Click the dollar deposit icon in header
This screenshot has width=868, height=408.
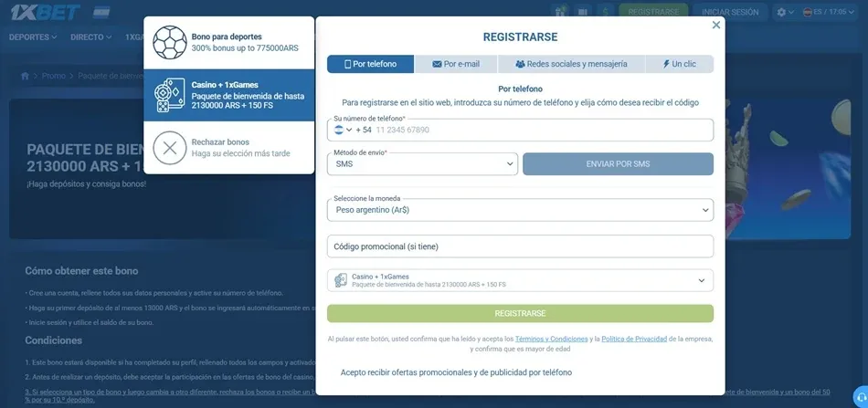pyautogui.click(x=606, y=12)
